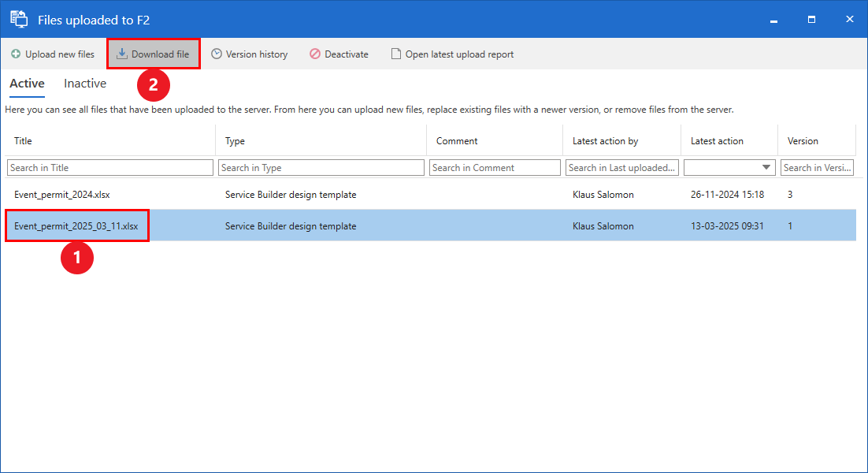
Task: Select the Event_permit_2024.xlsx row
Action: pyautogui.click(x=57, y=194)
